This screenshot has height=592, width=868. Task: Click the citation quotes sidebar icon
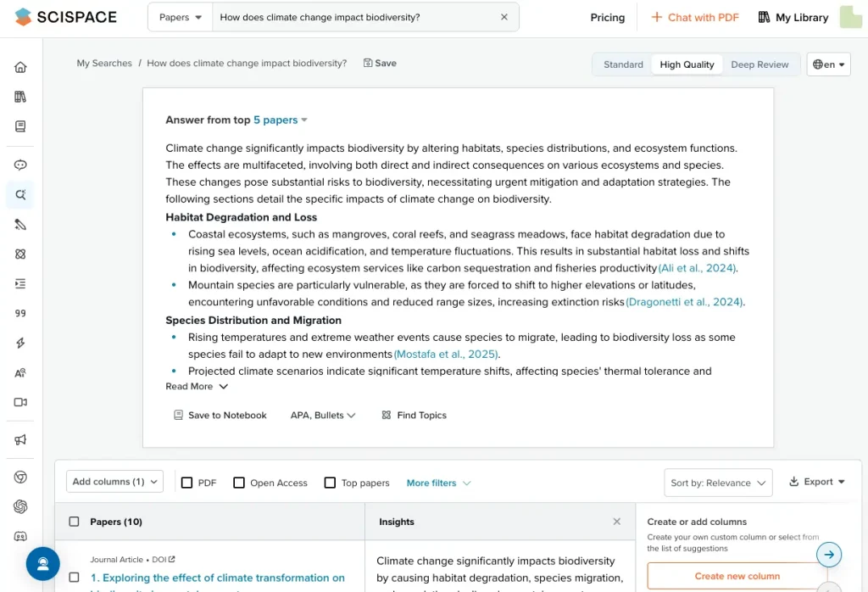pyautogui.click(x=20, y=313)
